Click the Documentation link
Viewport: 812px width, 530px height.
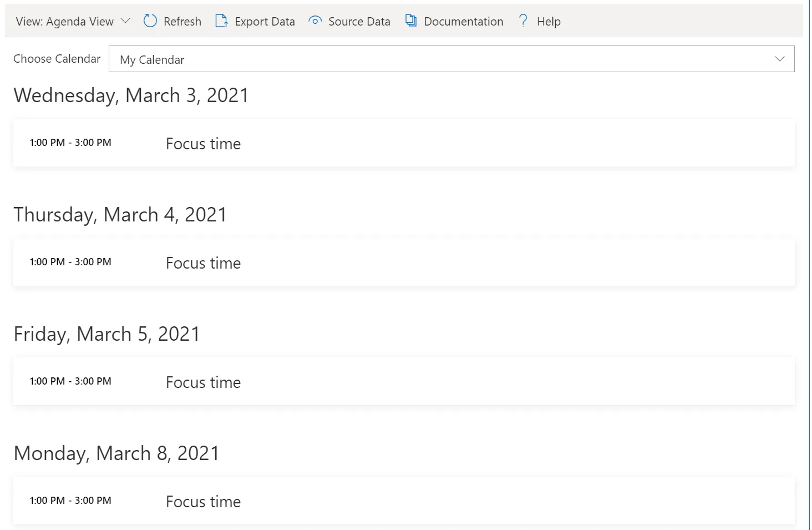click(464, 21)
